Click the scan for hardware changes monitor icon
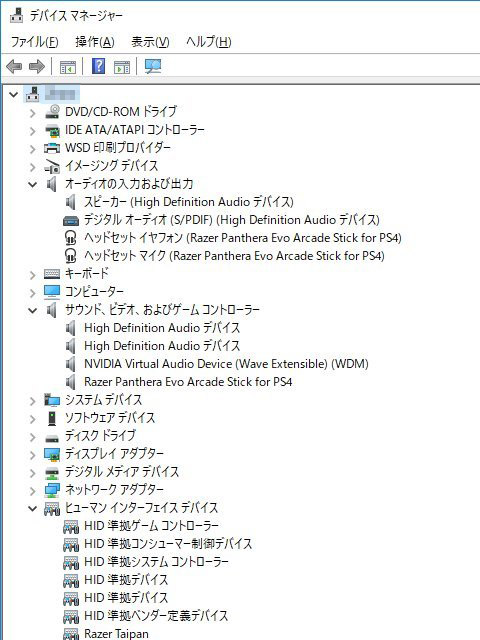The height and width of the screenshot is (640, 480). click(153, 66)
